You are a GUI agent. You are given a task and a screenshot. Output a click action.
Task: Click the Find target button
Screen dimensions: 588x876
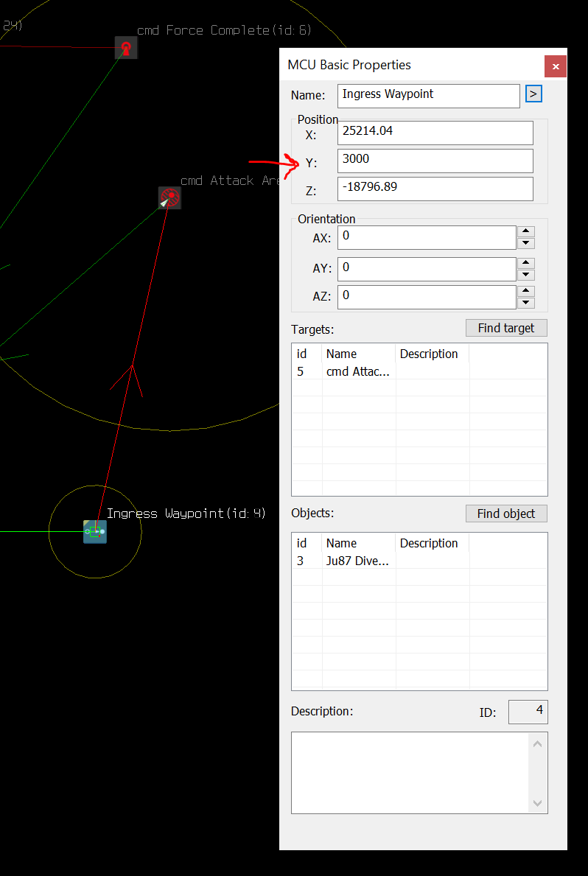[506, 328]
